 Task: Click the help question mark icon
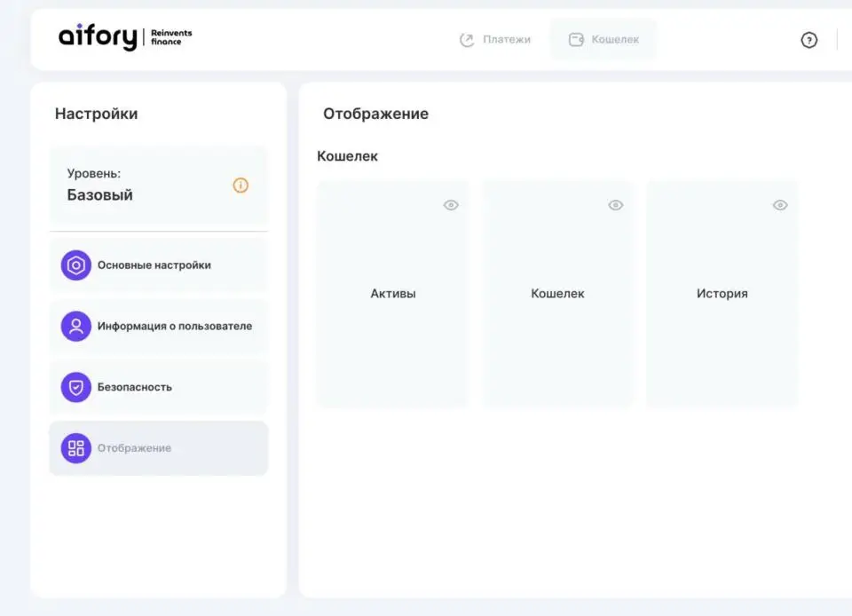pyautogui.click(x=809, y=40)
